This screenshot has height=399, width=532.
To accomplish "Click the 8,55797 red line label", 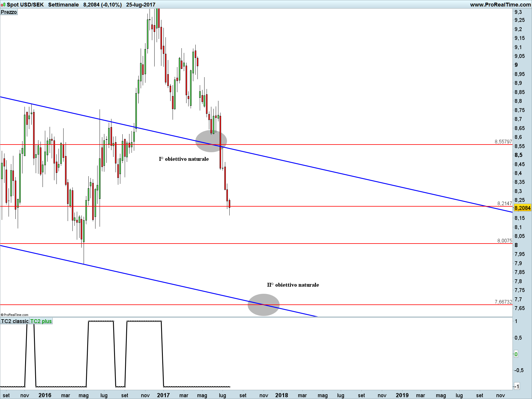I will pyautogui.click(x=503, y=142).
